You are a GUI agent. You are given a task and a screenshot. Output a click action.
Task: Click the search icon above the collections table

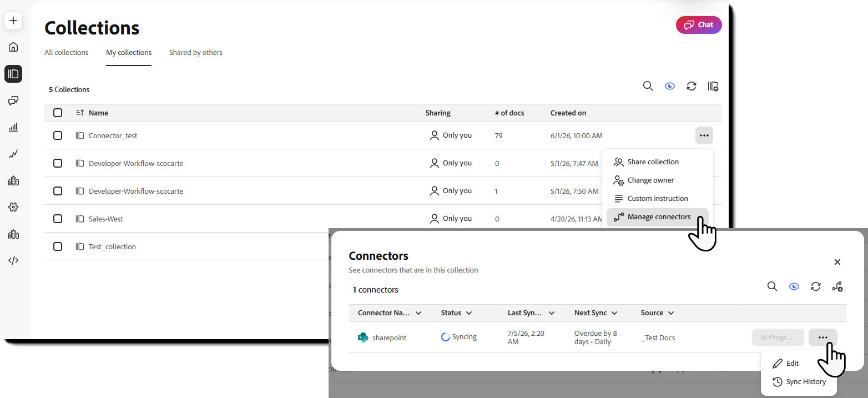[648, 86]
